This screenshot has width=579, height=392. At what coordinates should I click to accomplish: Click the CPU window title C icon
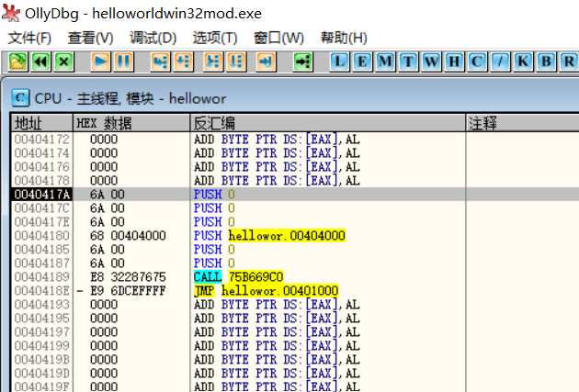(20, 98)
